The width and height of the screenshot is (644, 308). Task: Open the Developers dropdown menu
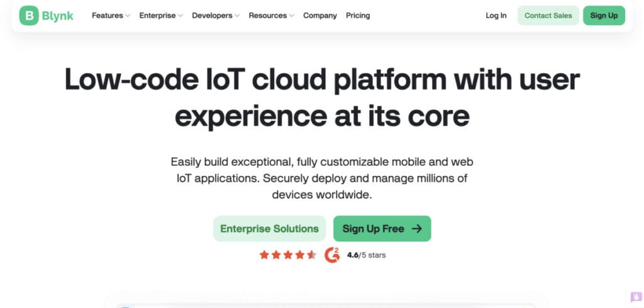pos(216,16)
